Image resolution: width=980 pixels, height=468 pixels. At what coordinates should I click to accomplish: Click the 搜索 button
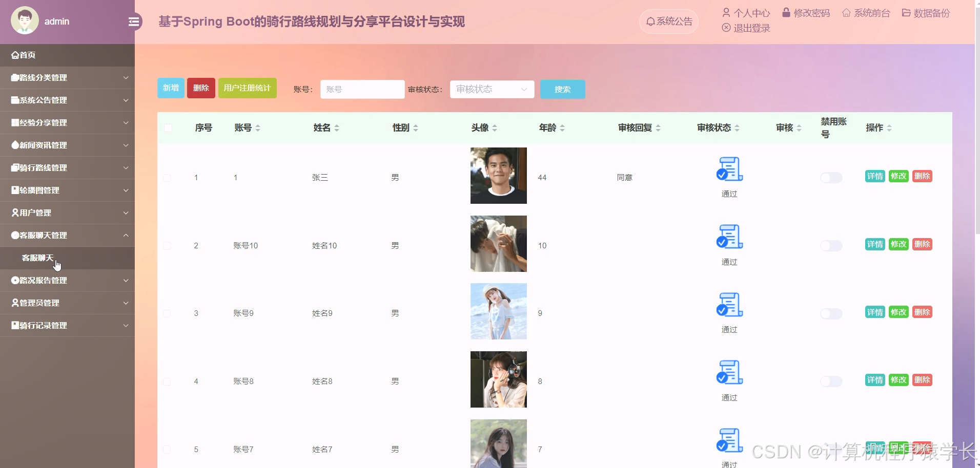click(562, 89)
